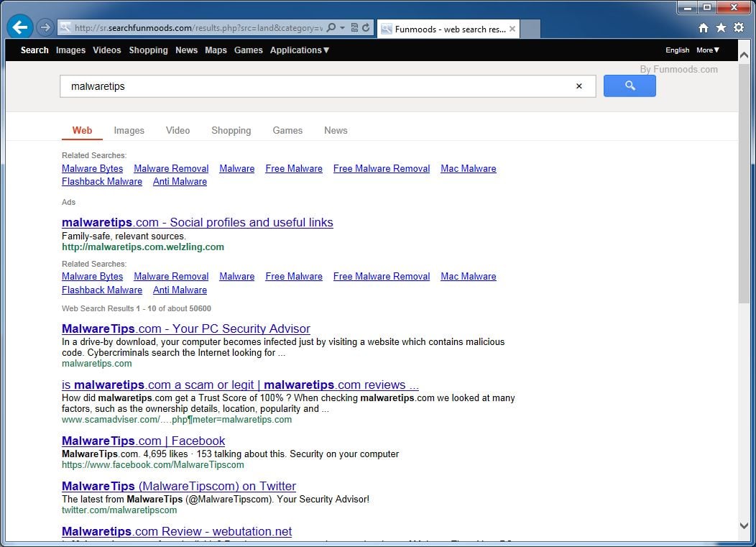
Task: Open 'Malwaretips.com Review - webutation.net' result
Action: point(177,532)
